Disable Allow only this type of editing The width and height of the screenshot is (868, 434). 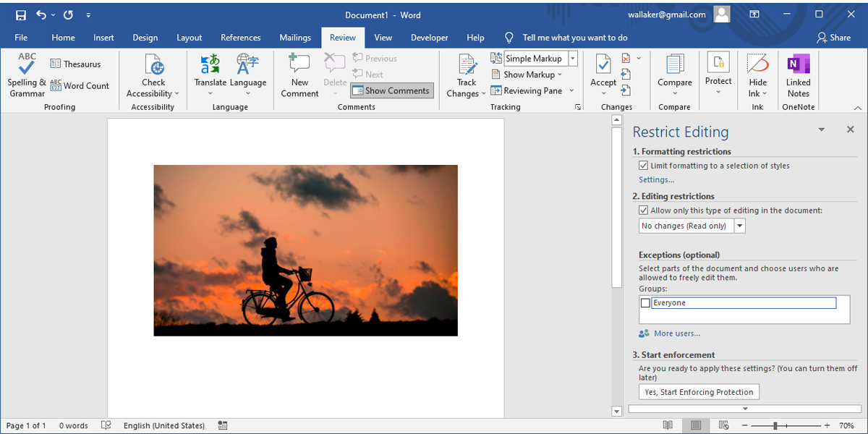(x=644, y=210)
